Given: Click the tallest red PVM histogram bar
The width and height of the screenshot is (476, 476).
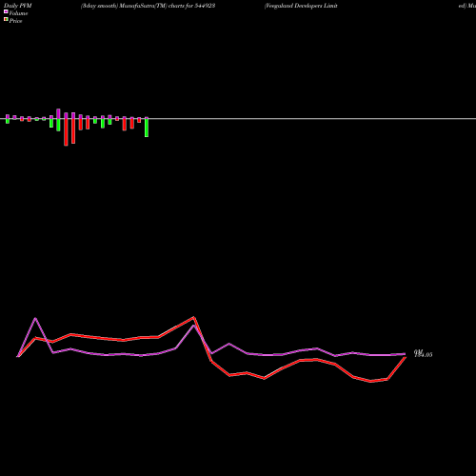Looking at the screenshot, I should [66, 132].
